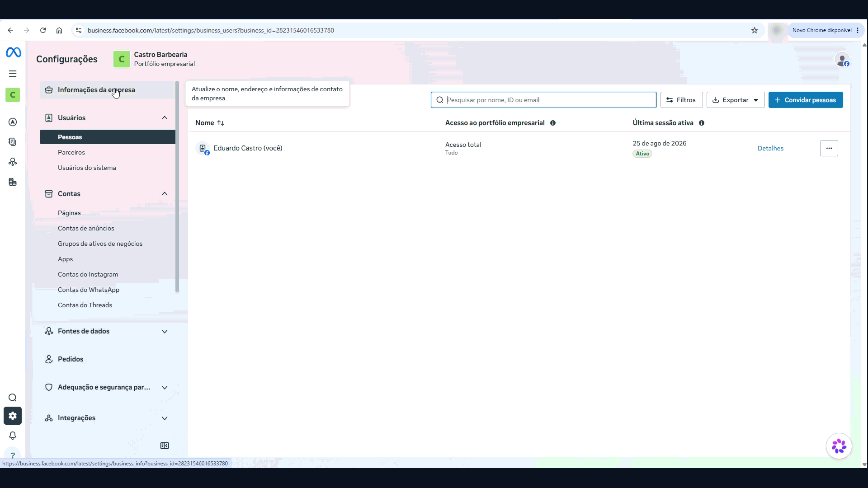
Task: Open Contas do WhatsApp
Action: (x=89, y=290)
